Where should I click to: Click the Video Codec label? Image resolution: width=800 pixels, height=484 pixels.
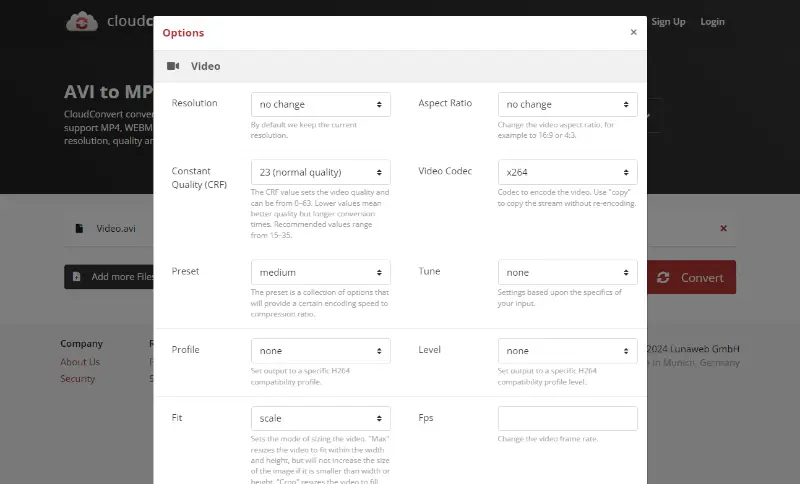coord(445,171)
